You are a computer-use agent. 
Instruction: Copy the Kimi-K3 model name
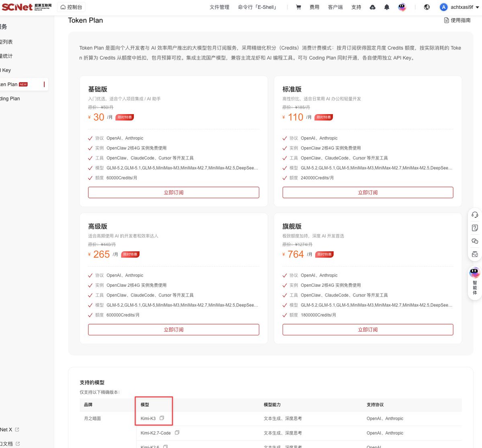pos(162,418)
